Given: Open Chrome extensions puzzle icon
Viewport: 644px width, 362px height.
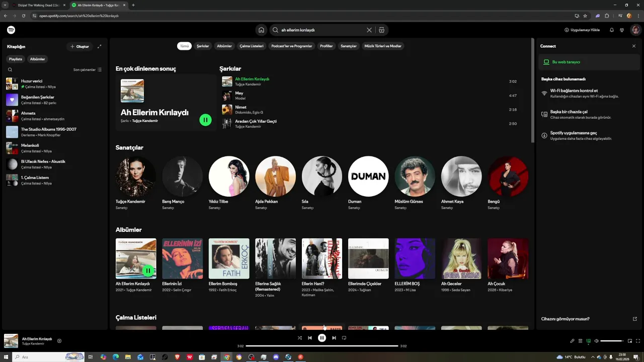Looking at the screenshot, I should point(607,16).
